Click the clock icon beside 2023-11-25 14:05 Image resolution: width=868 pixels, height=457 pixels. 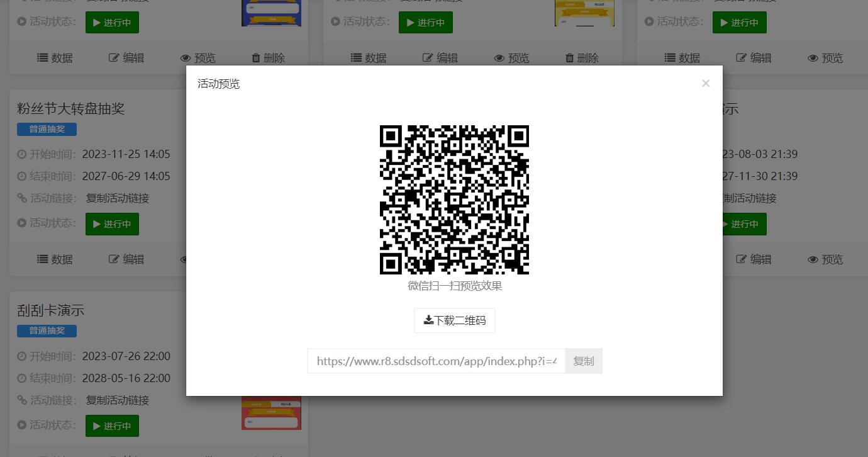pyautogui.click(x=22, y=154)
